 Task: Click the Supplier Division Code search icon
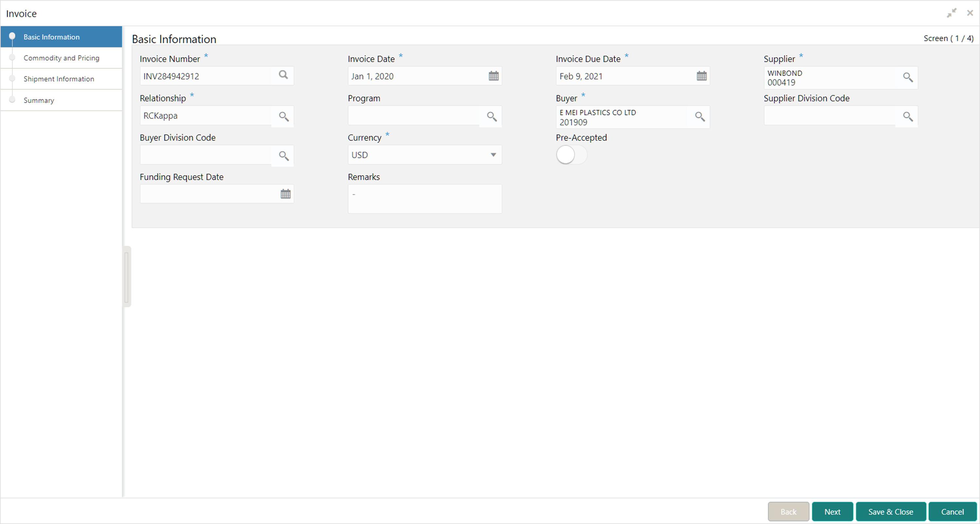[908, 116]
